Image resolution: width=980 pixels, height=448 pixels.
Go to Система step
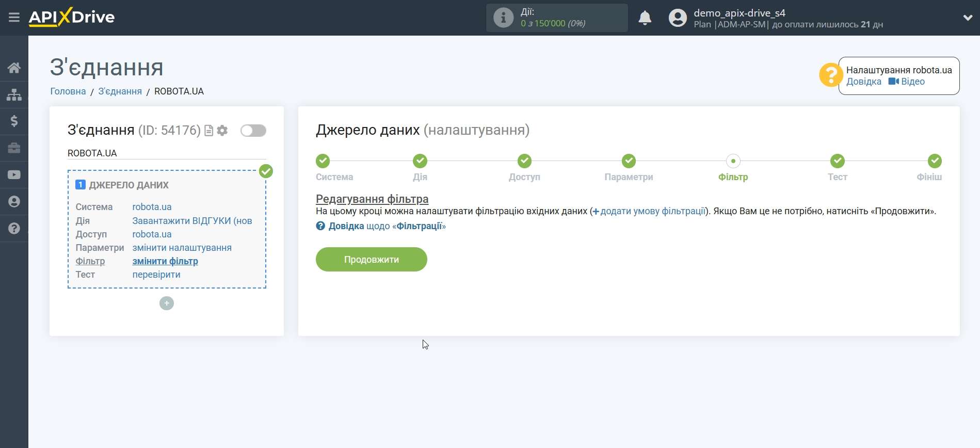coord(323,161)
